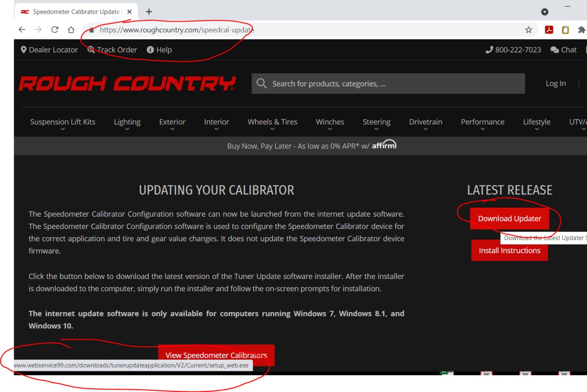Open the Help link
This screenshot has width=587, height=392.
tap(159, 50)
